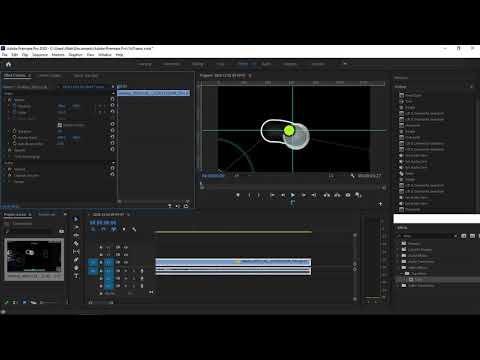Reset the Opacity effect
The height and width of the screenshot is (360, 480).
112,150
